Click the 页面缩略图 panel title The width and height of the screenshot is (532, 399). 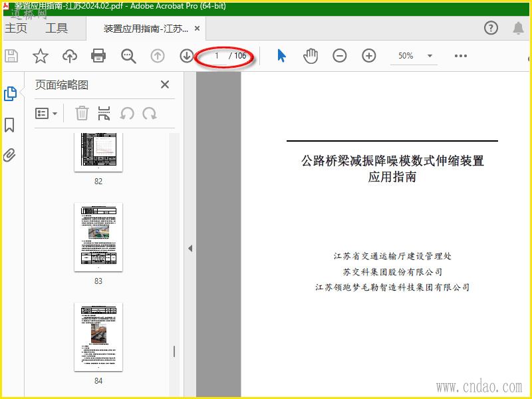click(x=62, y=85)
